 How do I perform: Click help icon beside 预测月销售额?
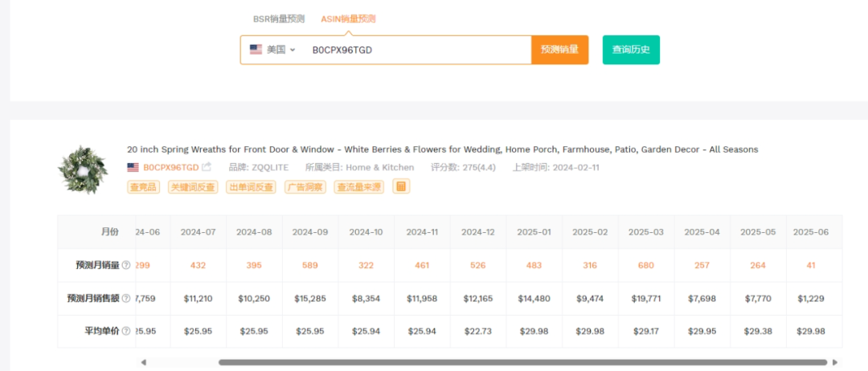[126, 299]
